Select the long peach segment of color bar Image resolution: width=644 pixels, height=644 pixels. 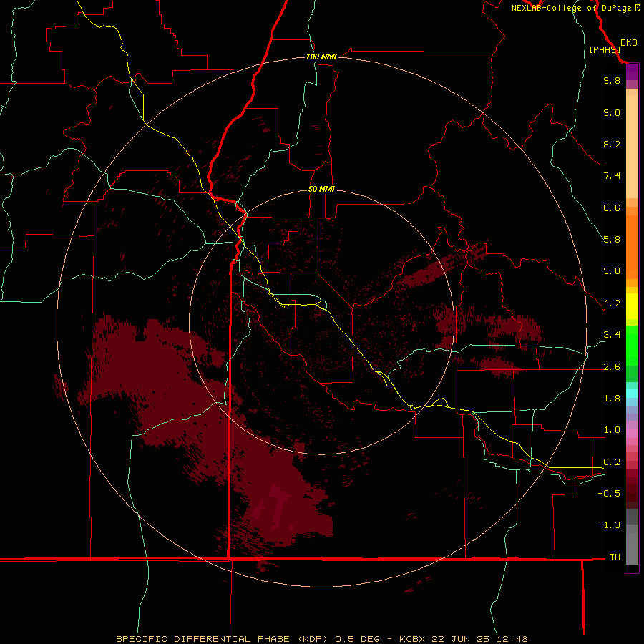[x=632, y=147]
